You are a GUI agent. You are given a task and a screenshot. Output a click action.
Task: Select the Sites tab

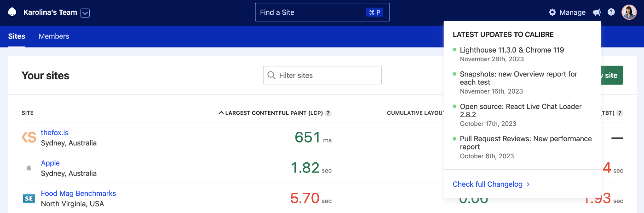pos(17,36)
